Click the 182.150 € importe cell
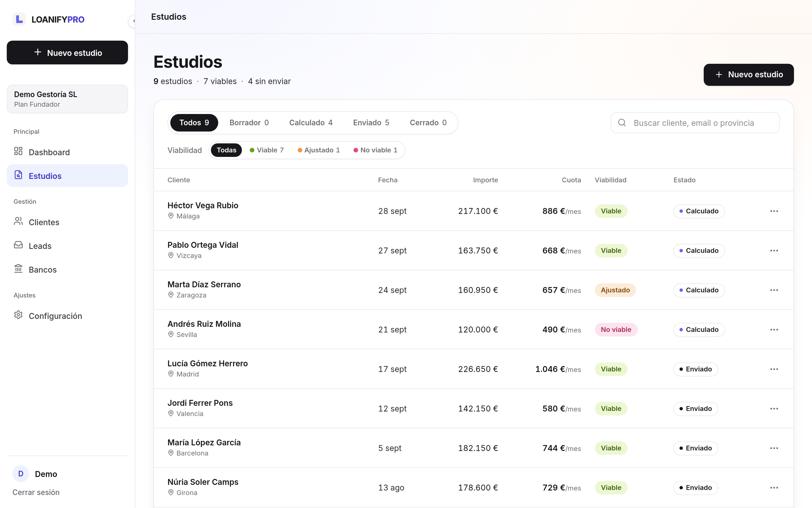The width and height of the screenshot is (812, 508). [x=478, y=448]
